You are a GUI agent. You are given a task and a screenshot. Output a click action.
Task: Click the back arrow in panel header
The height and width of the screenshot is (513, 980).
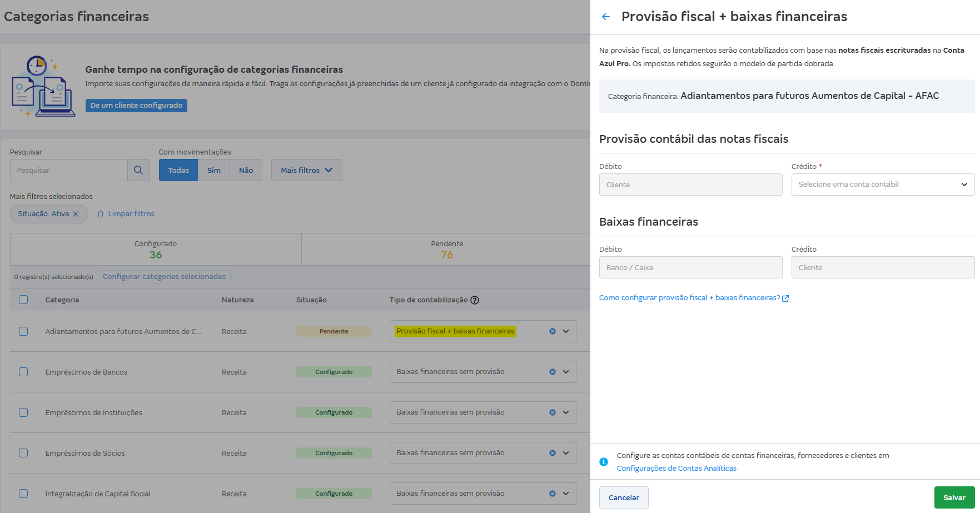pos(606,17)
